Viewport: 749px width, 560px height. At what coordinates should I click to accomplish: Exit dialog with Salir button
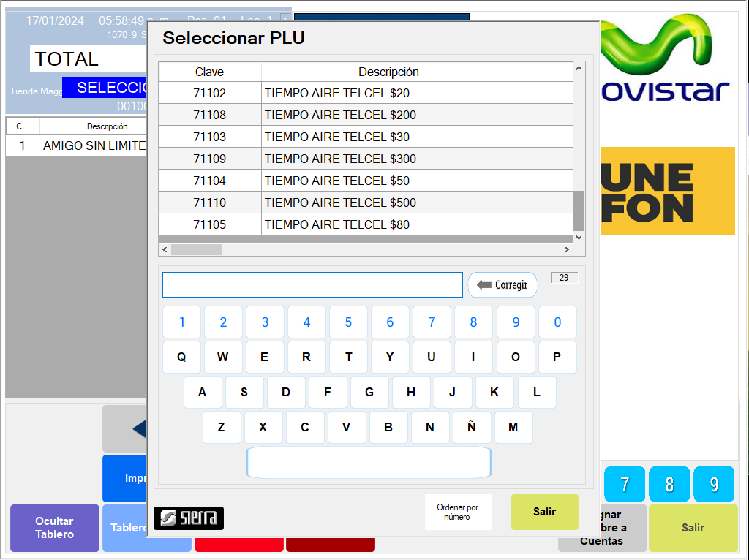[x=544, y=512]
